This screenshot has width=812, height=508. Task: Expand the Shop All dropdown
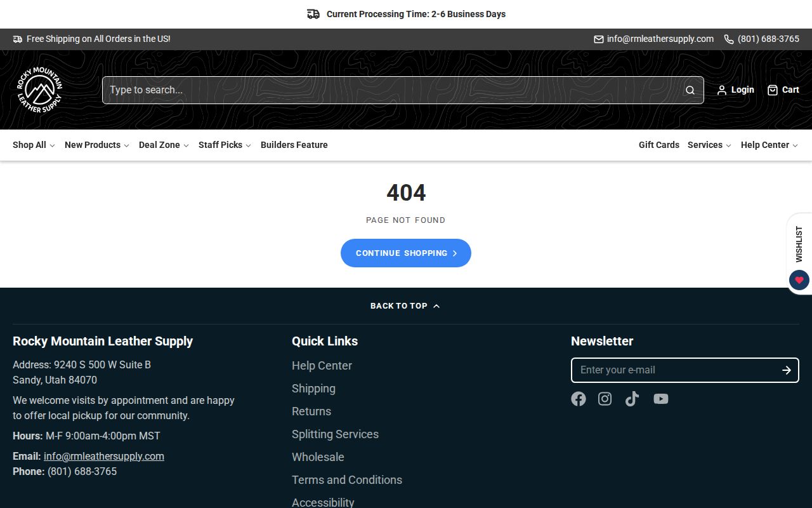[30, 145]
